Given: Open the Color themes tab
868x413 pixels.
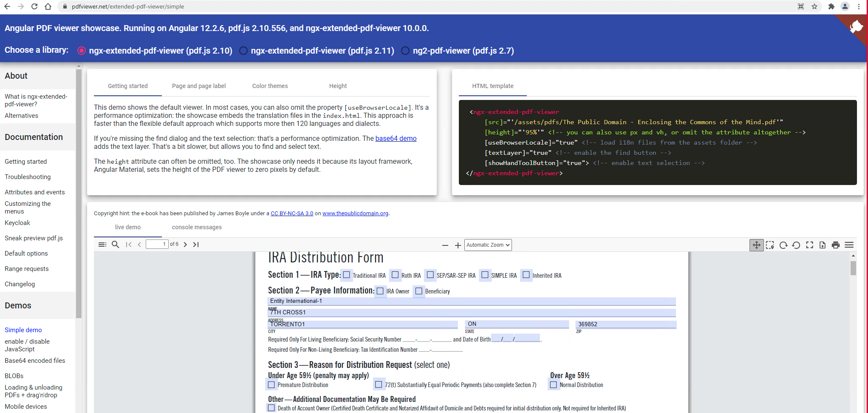Looking at the screenshot, I should click(x=270, y=86).
